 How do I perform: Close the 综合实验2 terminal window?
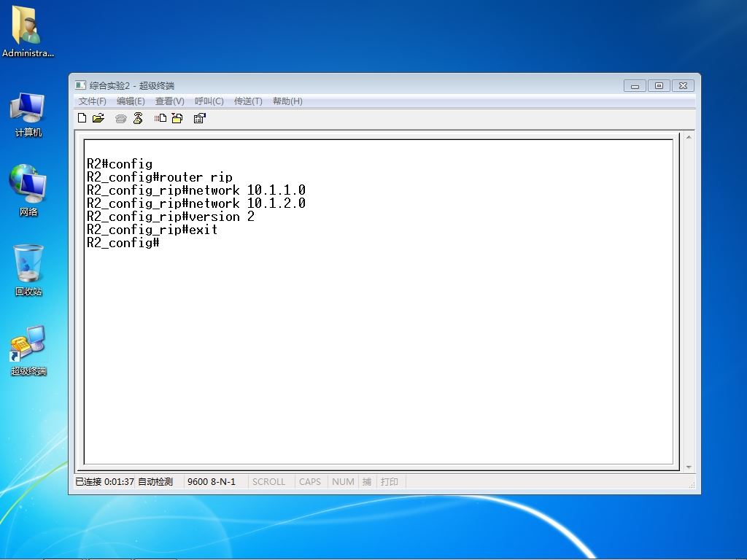pos(683,86)
